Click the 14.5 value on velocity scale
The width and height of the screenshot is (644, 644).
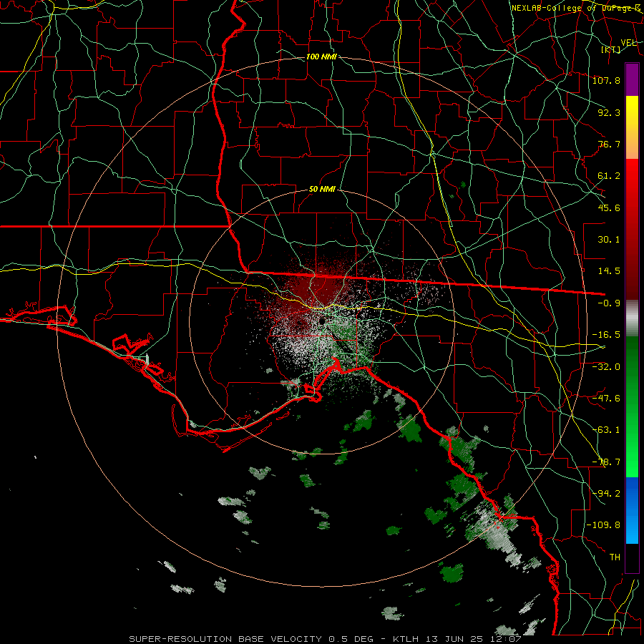(609, 271)
